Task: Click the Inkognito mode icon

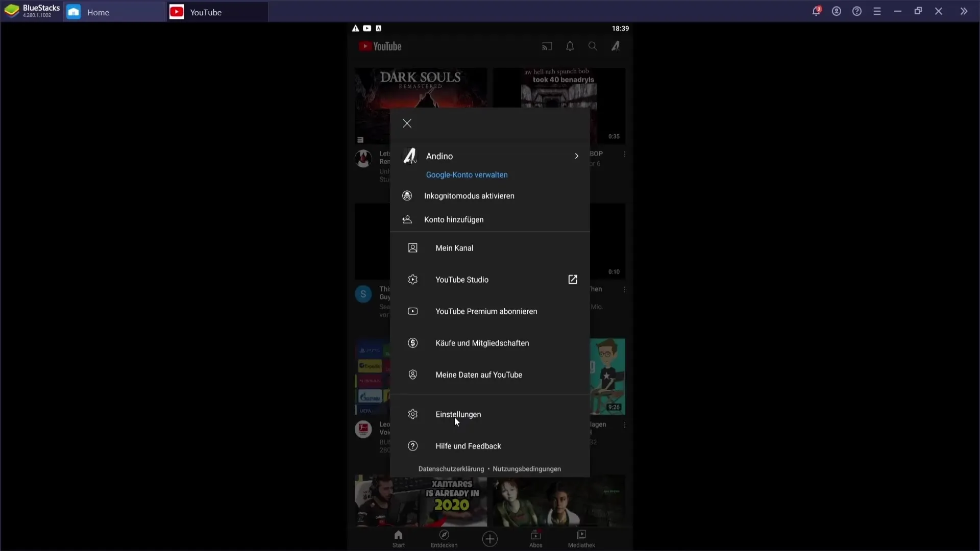Action: tap(407, 196)
